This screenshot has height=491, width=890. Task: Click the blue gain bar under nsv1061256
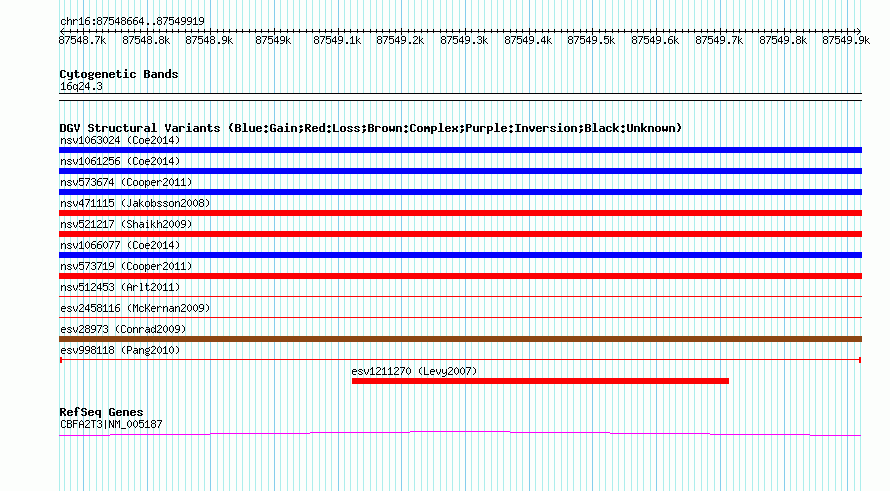[x=460, y=171]
